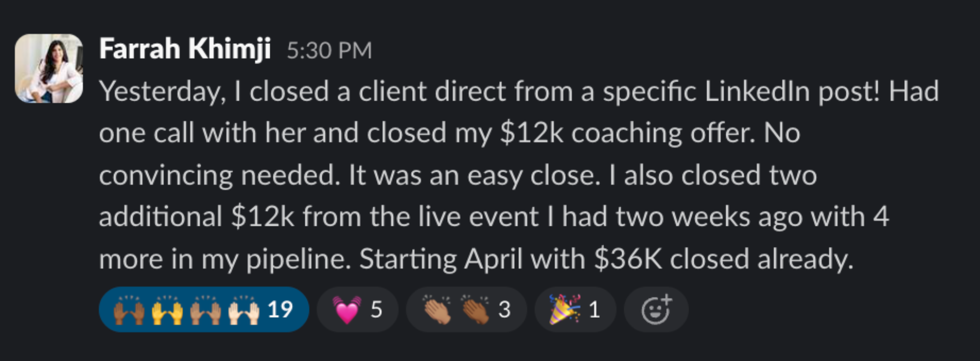Open the 5:30 PM message timestamp

pos(329,51)
